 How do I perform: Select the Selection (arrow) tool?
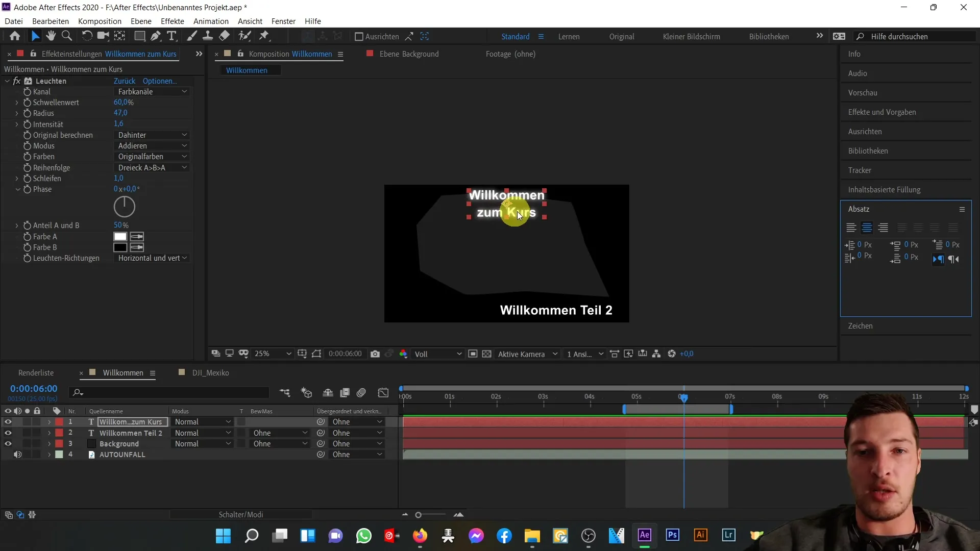coord(35,36)
